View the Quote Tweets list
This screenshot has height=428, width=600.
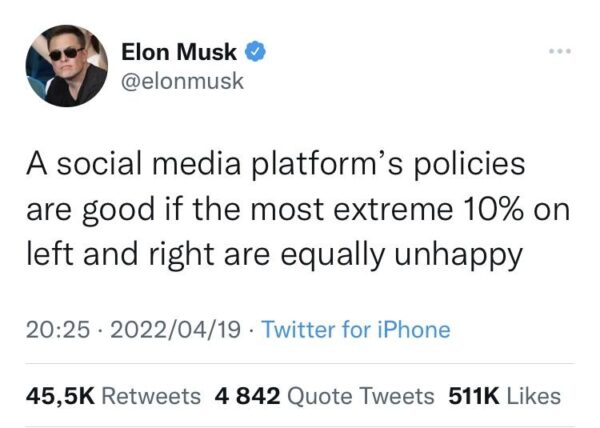coord(360,395)
